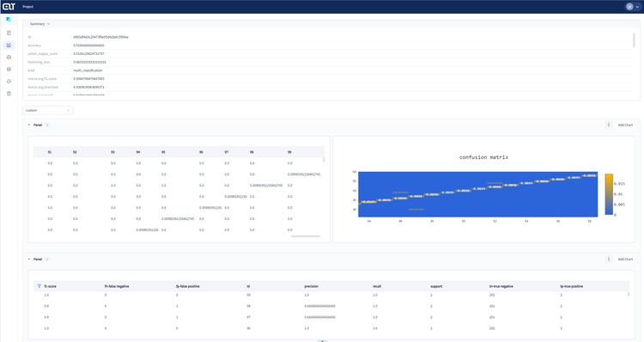644x342 pixels.
Task: Click the confusion matrix color scale bar
Action: [x=609, y=194]
